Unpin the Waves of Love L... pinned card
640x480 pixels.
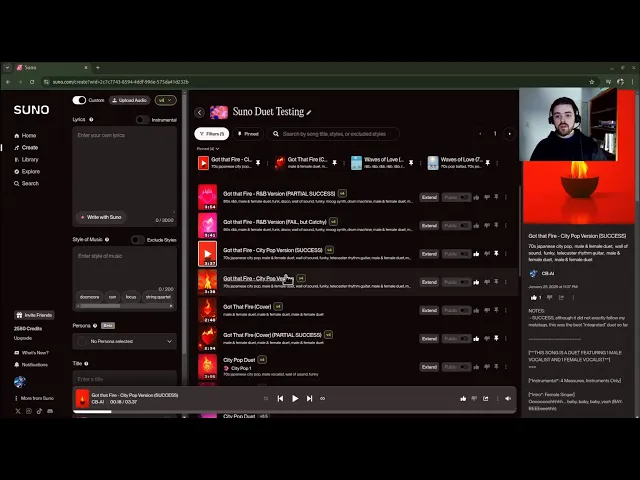click(411, 163)
